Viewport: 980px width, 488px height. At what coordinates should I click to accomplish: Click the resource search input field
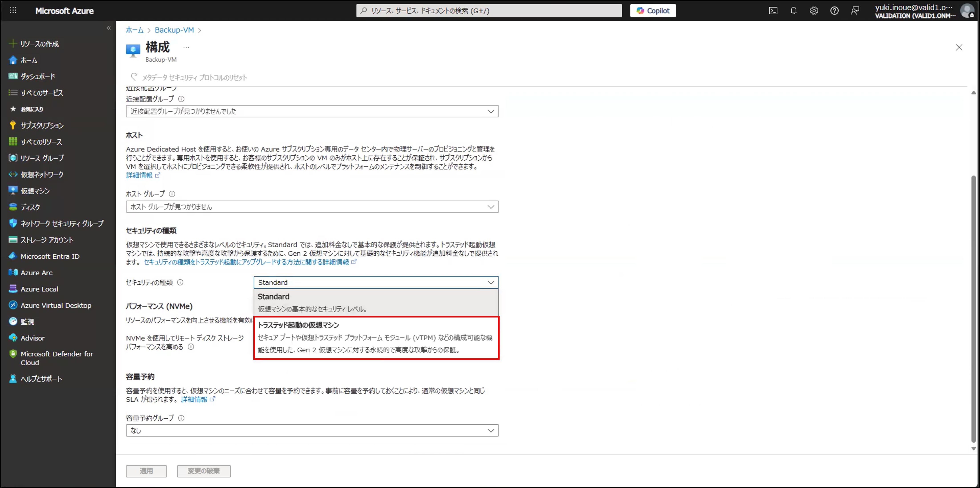489,11
